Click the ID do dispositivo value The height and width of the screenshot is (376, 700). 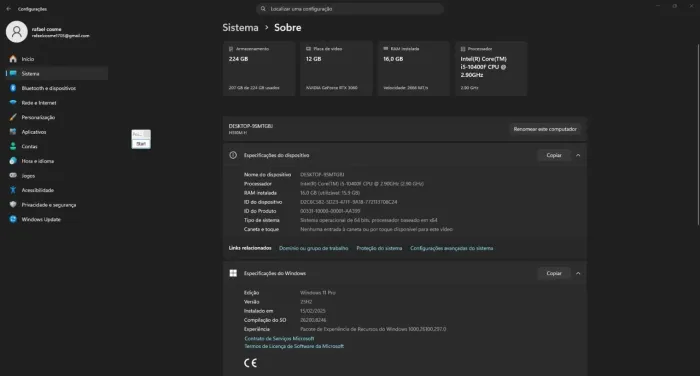pos(349,202)
